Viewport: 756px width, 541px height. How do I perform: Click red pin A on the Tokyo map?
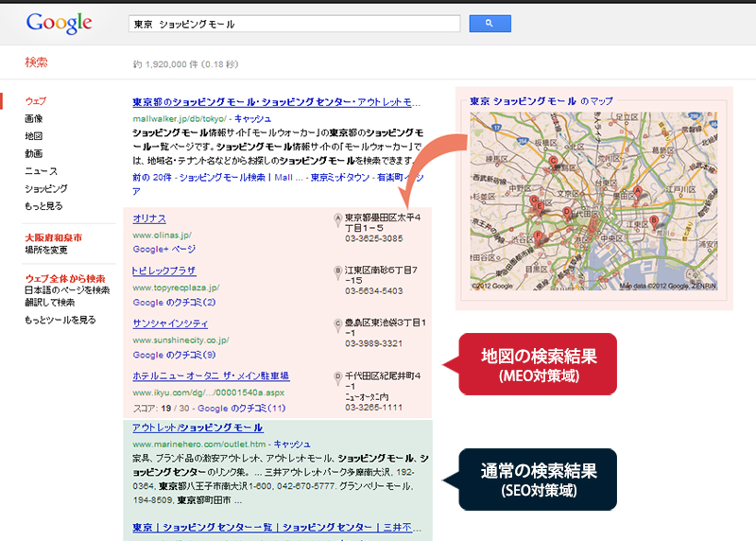pyautogui.click(x=637, y=194)
